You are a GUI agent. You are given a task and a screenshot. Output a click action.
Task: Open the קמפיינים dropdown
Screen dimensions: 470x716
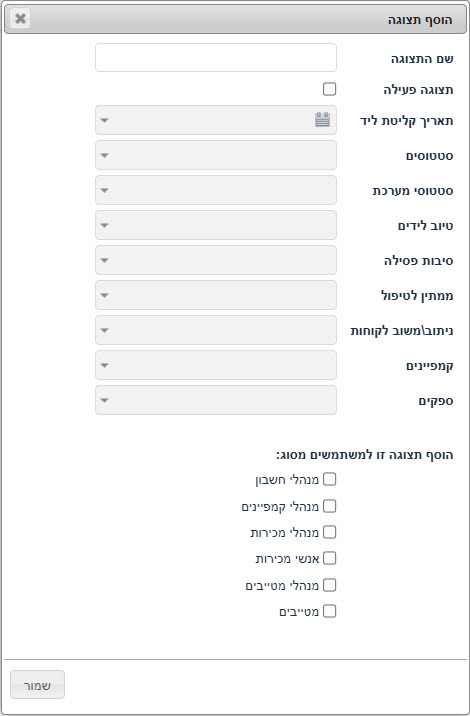216,365
